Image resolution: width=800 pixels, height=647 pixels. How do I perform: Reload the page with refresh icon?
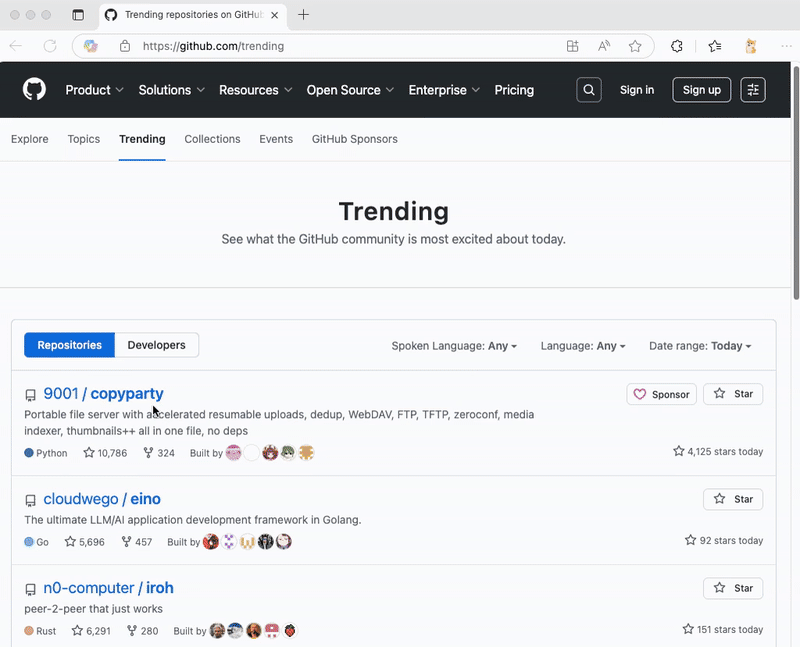click(x=50, y=46)
